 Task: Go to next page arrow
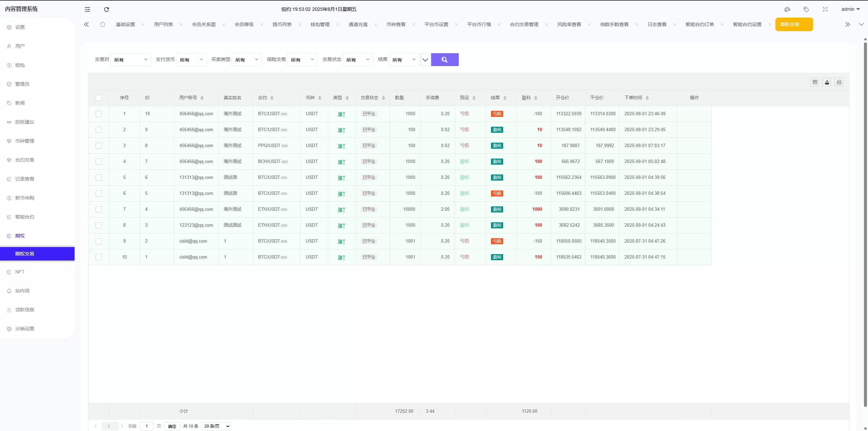point(122,426)
